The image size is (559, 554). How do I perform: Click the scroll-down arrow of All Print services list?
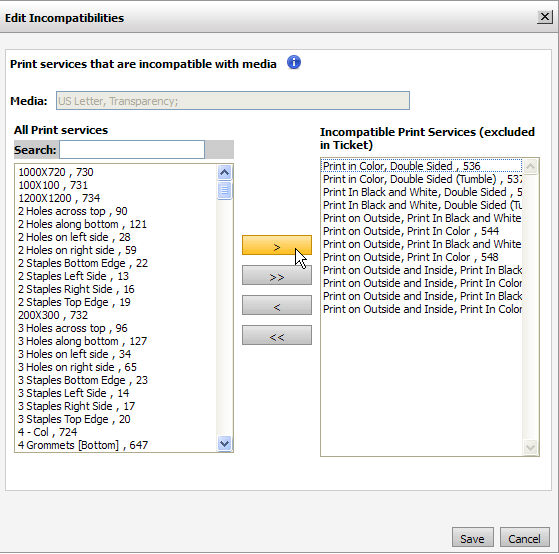[225, 444]
